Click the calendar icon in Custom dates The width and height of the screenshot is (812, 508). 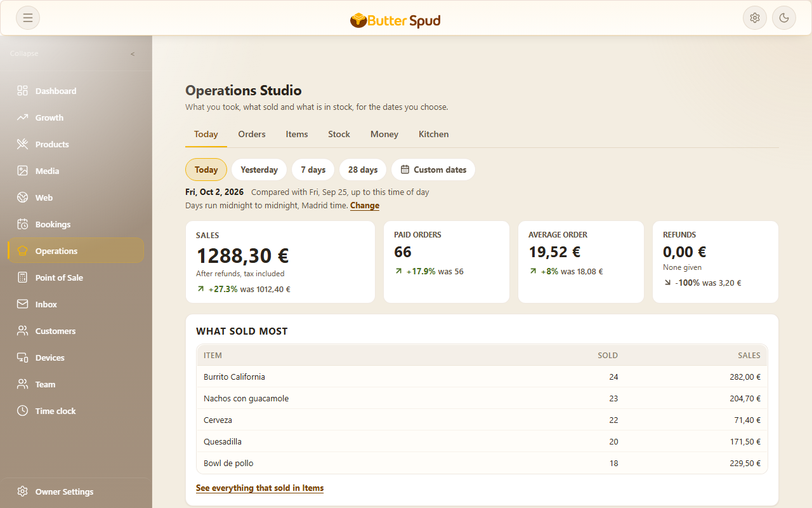405,170
